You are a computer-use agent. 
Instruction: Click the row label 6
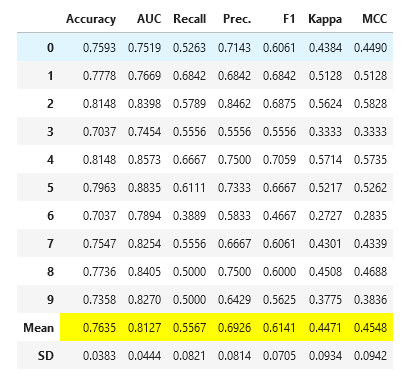tap(50, 216)
